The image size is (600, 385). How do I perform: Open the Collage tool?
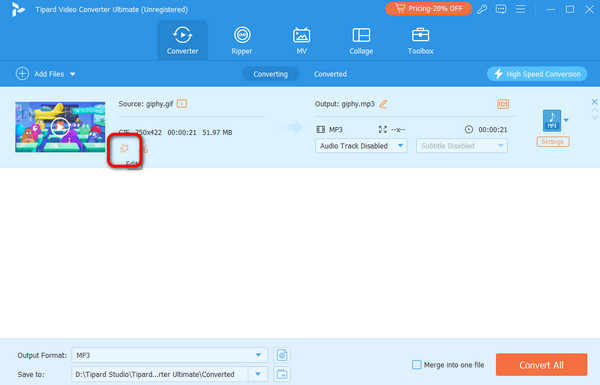[x=361, y=41]
